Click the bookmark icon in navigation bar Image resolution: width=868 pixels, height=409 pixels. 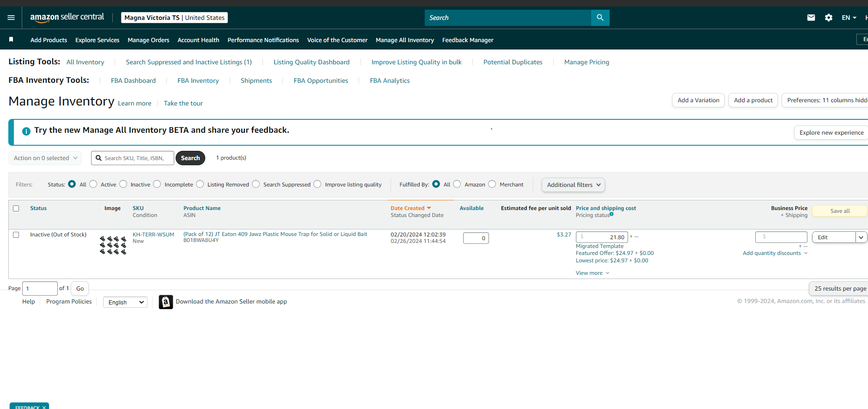[11, 40]
